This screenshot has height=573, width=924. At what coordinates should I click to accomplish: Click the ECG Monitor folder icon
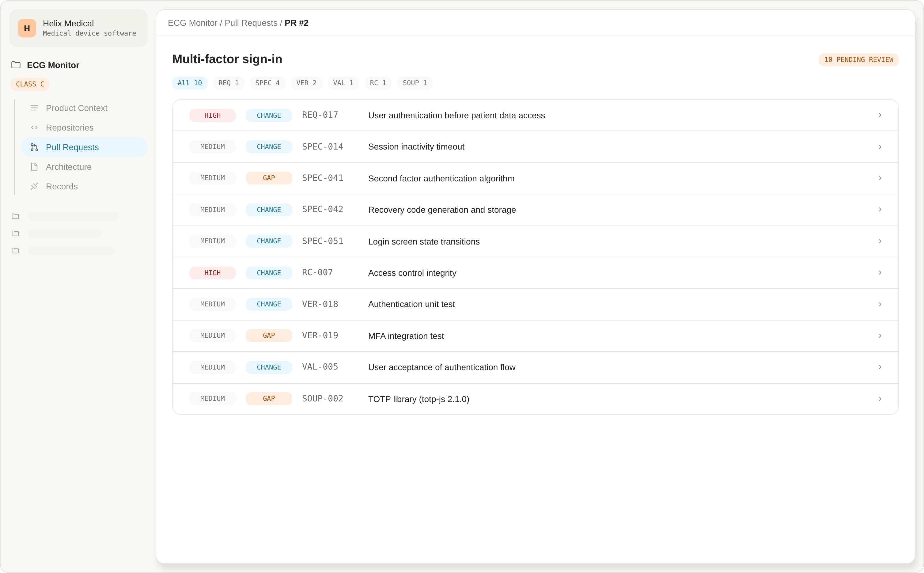[16, 65]
